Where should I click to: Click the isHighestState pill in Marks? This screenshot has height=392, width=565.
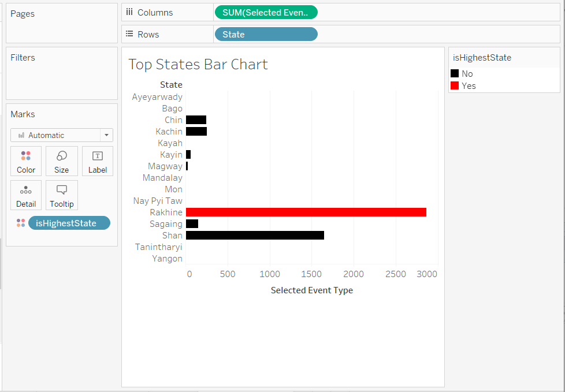point(69,223)
